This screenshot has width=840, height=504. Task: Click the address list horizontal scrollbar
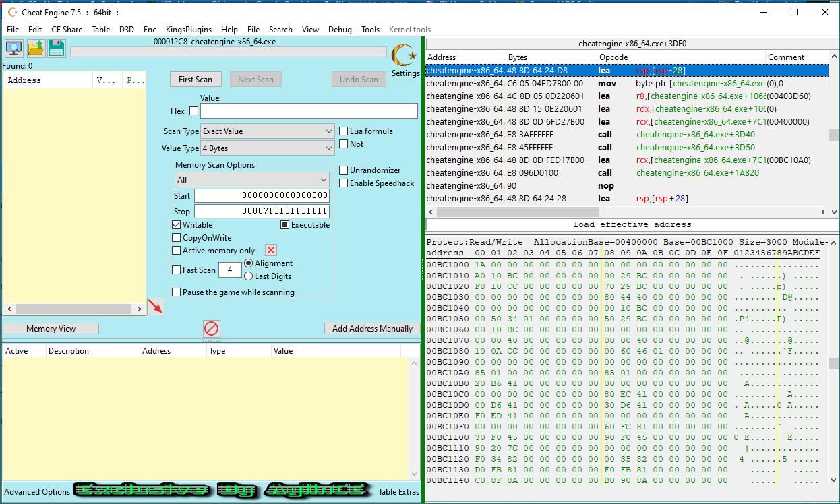(74, 309)
